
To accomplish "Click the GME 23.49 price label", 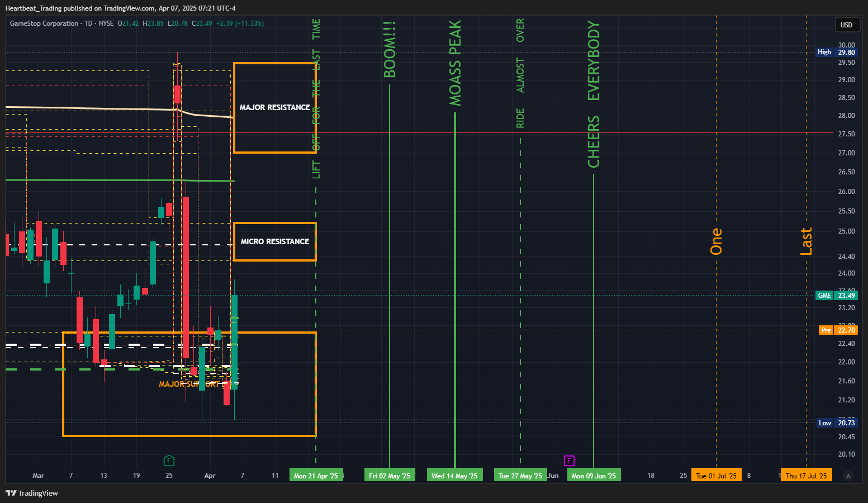I will (837, 295).
